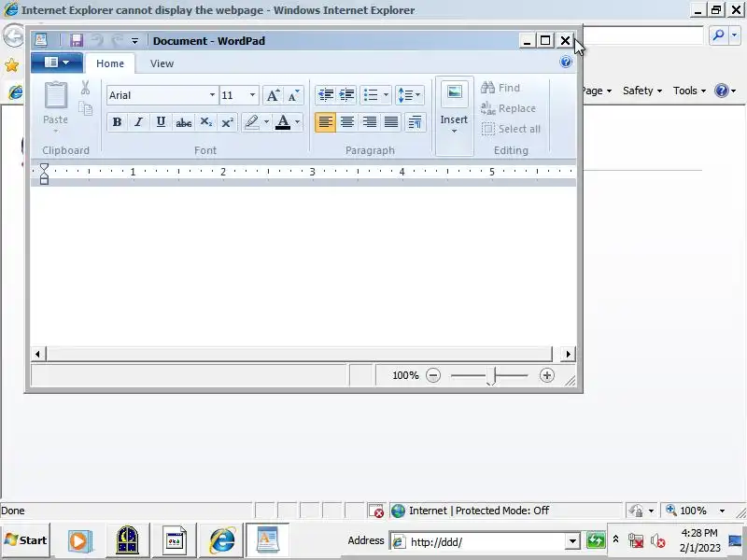Toggle Underline formatting
Viewport: 747px width, 560px height.
[x=161, y=122]
